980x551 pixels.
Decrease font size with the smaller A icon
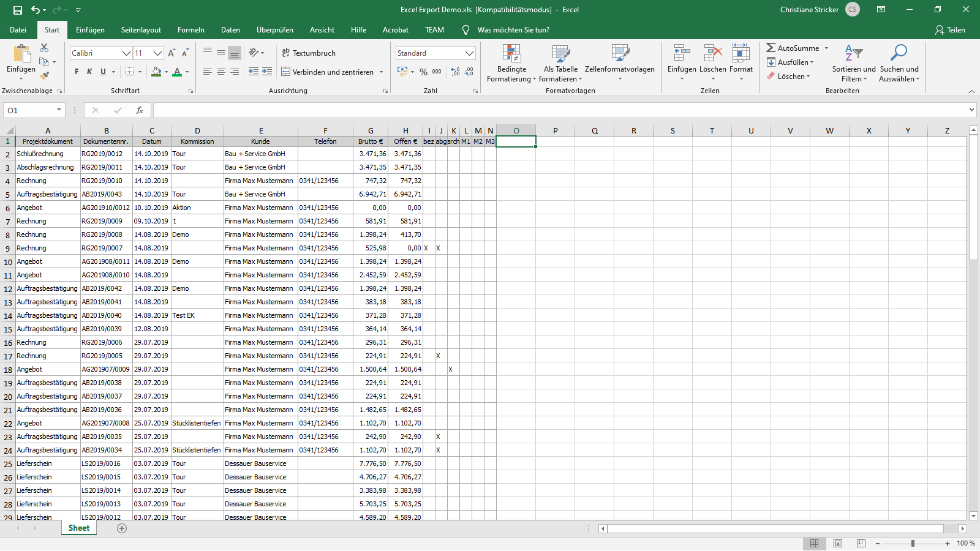[185, 53]
